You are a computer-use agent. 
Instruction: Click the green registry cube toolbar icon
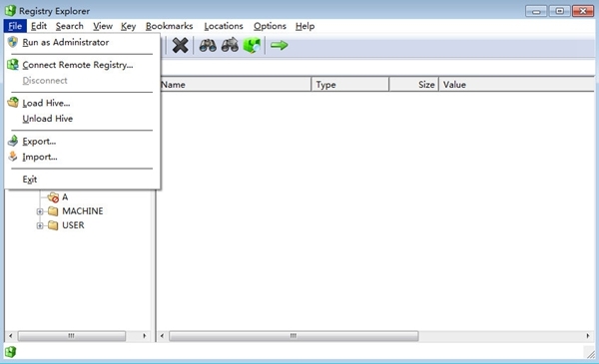[x=252, y=46]
